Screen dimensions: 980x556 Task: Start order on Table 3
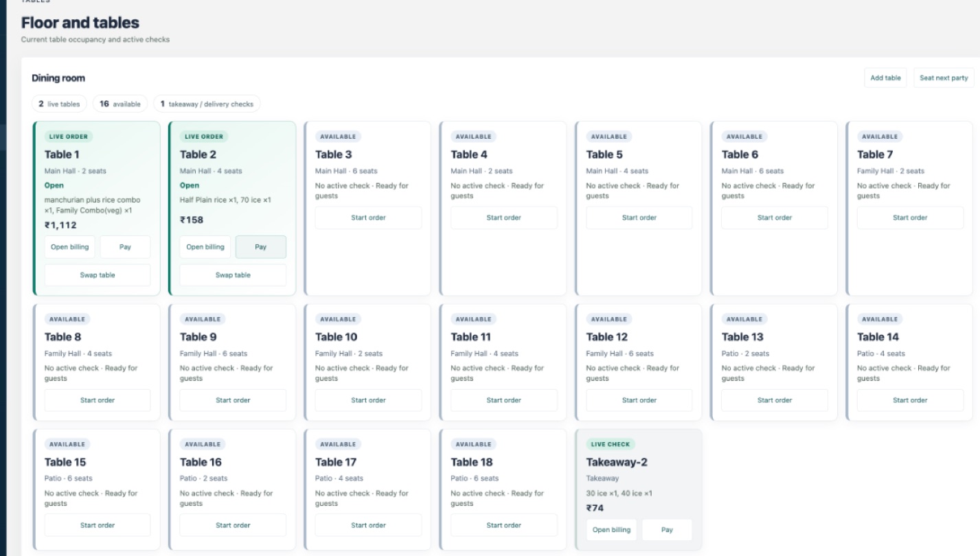pos(369,218)
